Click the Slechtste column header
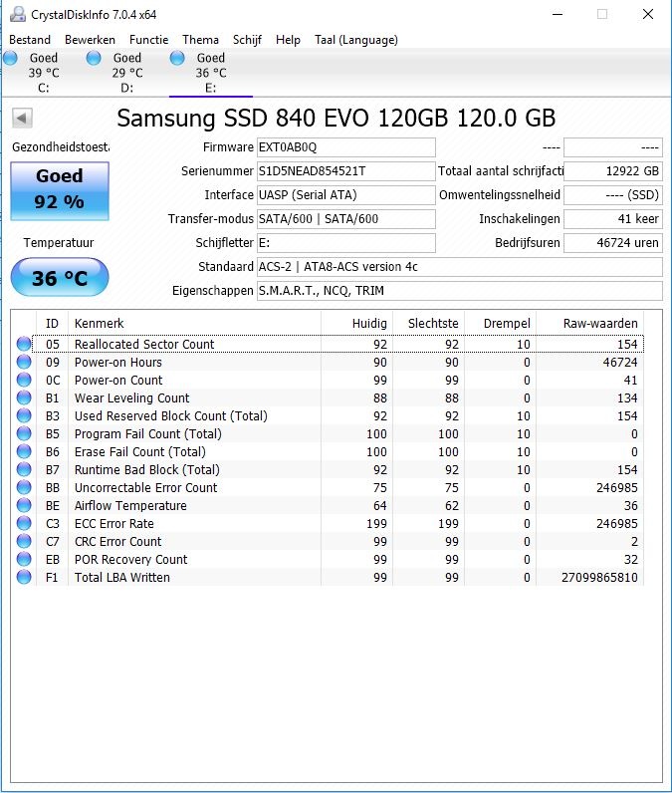Image resolution: width=672 pixels, height=793 pixels. [x=428, y=323]
